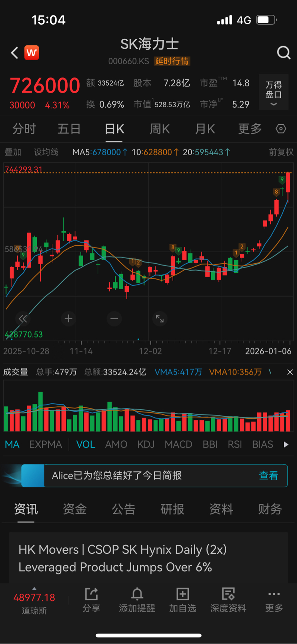Open the 资讯 news tab
The image size is (297, 644).
[x=26, y=509]
